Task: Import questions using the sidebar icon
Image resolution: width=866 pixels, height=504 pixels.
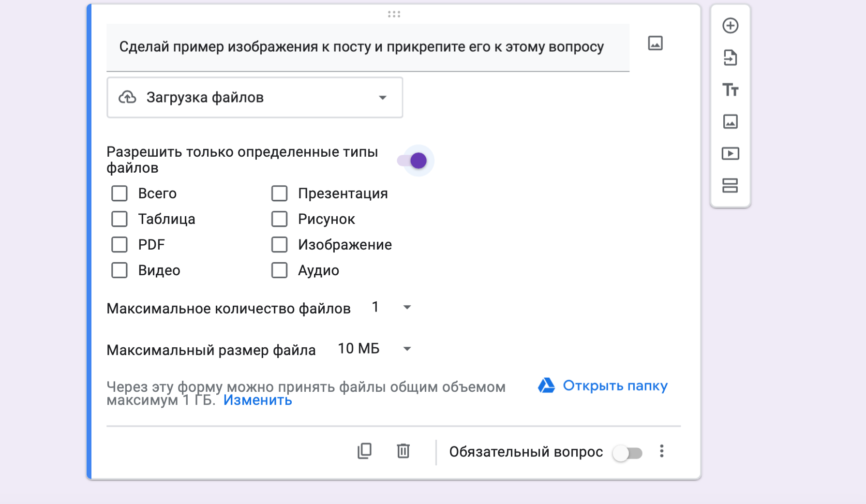Action: 730,58
